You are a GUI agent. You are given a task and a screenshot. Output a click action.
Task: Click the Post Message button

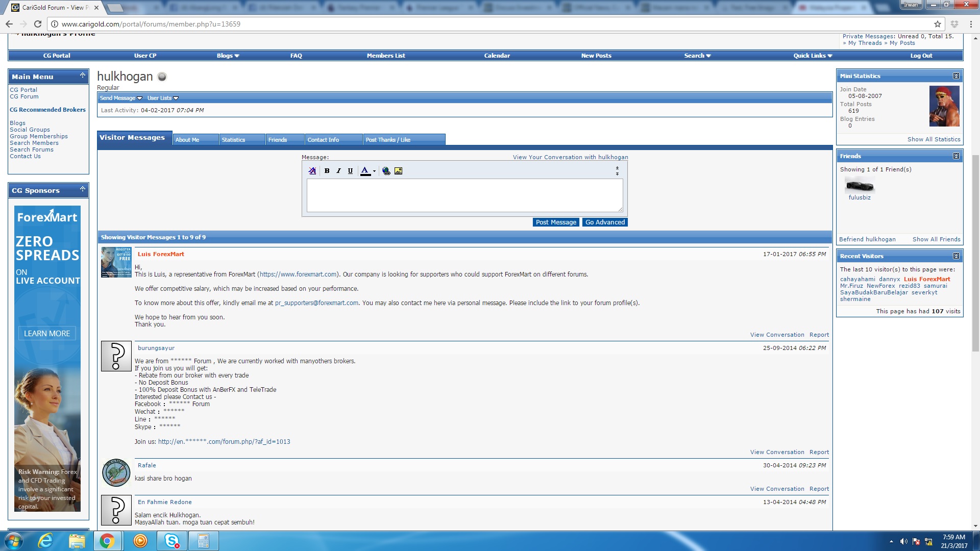[556, 222]
